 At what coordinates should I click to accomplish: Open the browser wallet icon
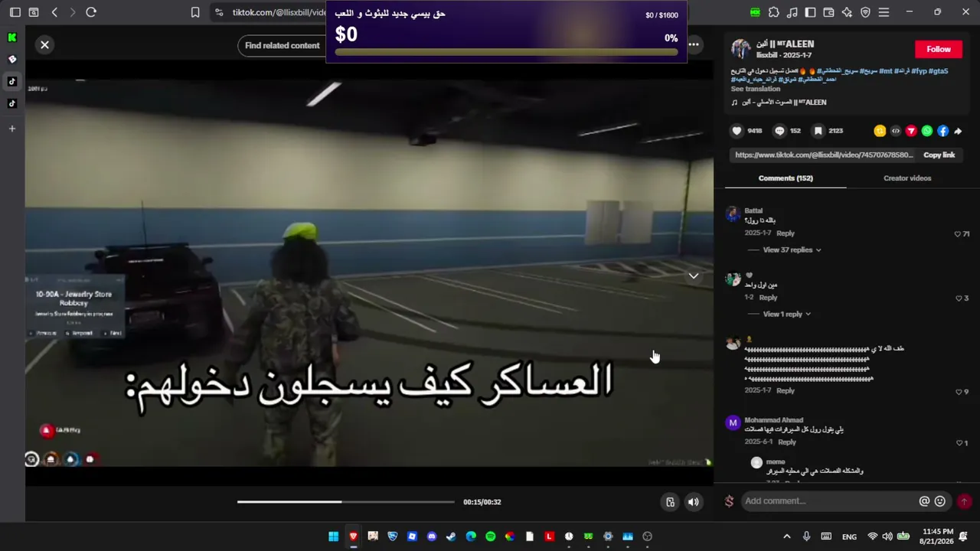(828, 12)
